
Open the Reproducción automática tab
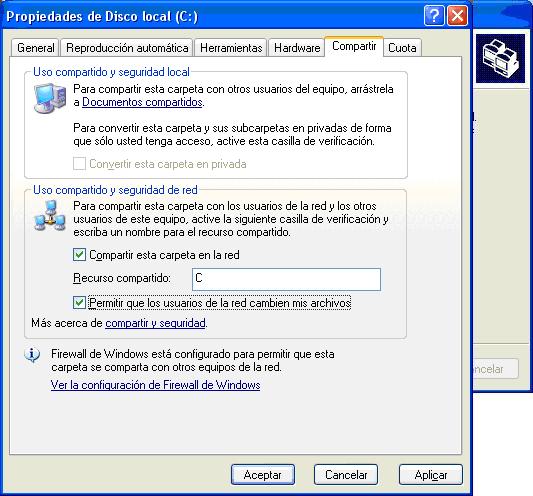pyautogui.click(x=127, y=48)
